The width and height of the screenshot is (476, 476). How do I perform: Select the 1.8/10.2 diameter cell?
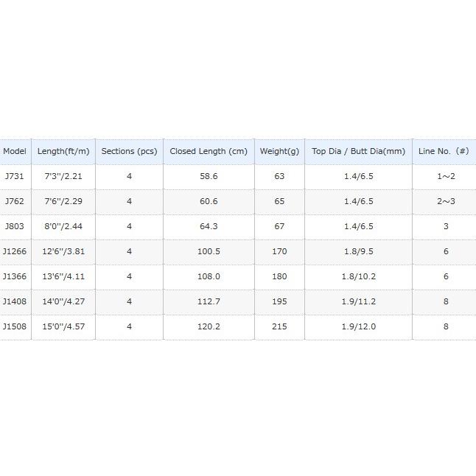[x=358, y=277]
